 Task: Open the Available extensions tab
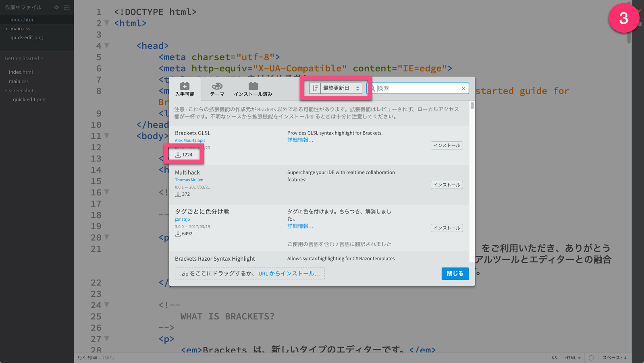[185, 89]
